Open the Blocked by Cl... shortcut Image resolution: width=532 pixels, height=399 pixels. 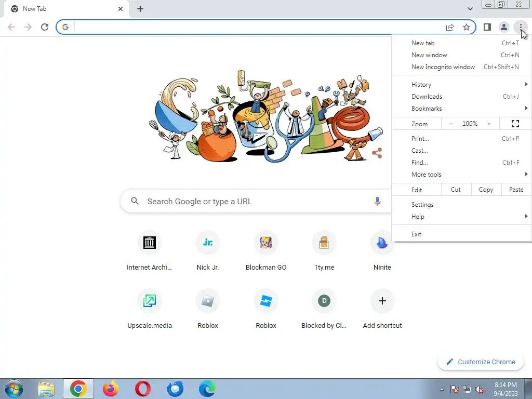click(324, 310)
